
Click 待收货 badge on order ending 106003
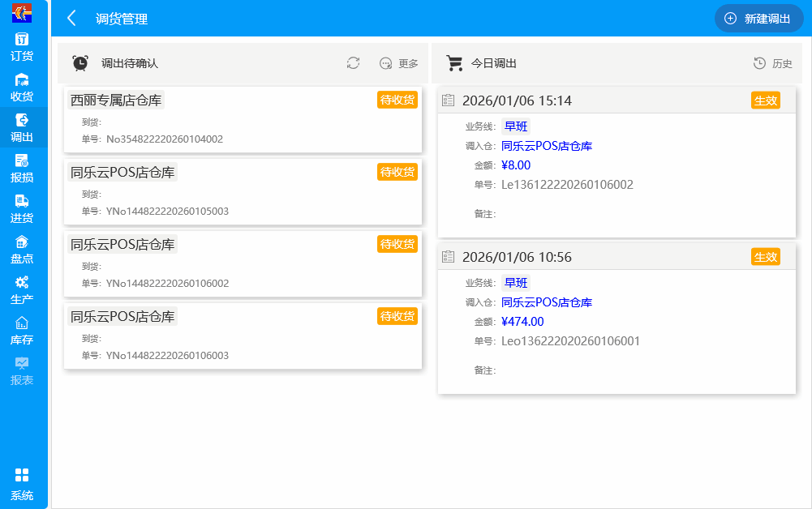pos(397,316)
